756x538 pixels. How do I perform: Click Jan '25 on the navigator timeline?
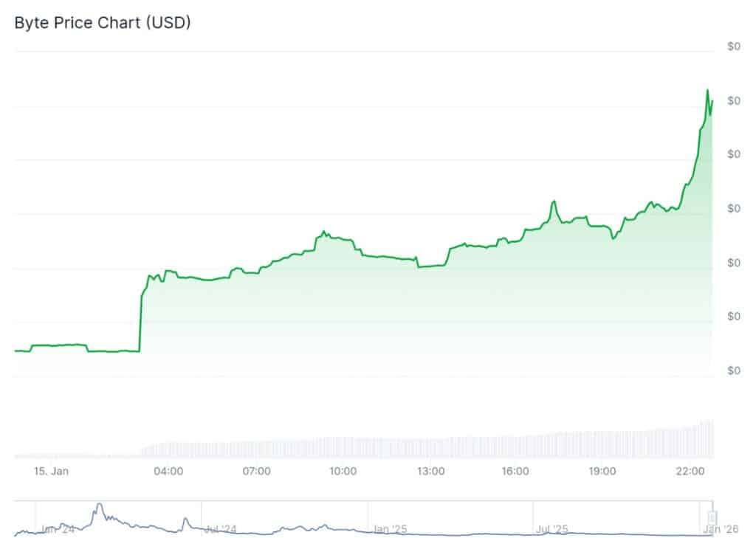pos(391,529)
